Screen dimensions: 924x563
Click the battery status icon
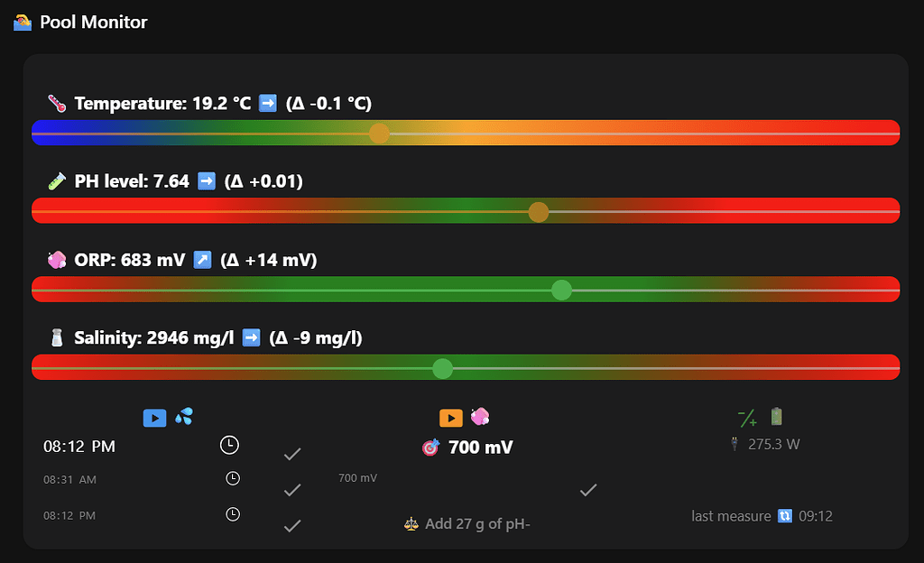pyautogui.click(x=775, y=417)
